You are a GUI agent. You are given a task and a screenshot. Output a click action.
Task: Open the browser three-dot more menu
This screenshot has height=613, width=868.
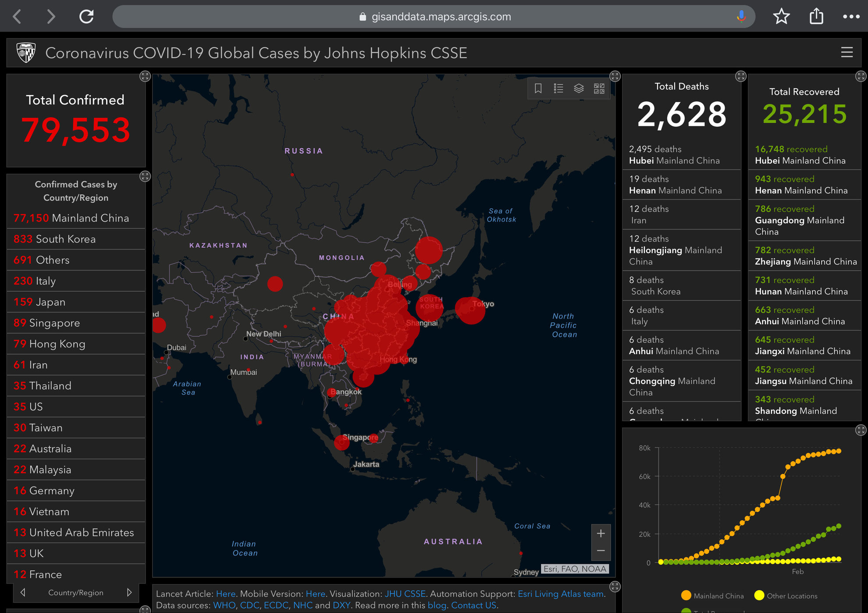pos(851,17)
